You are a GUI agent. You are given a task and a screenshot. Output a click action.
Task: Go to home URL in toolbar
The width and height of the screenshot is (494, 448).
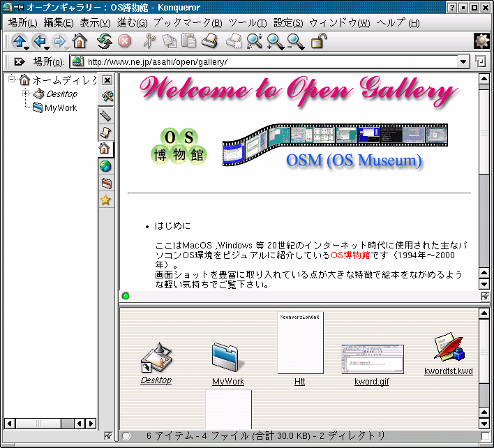coord(80,41)
